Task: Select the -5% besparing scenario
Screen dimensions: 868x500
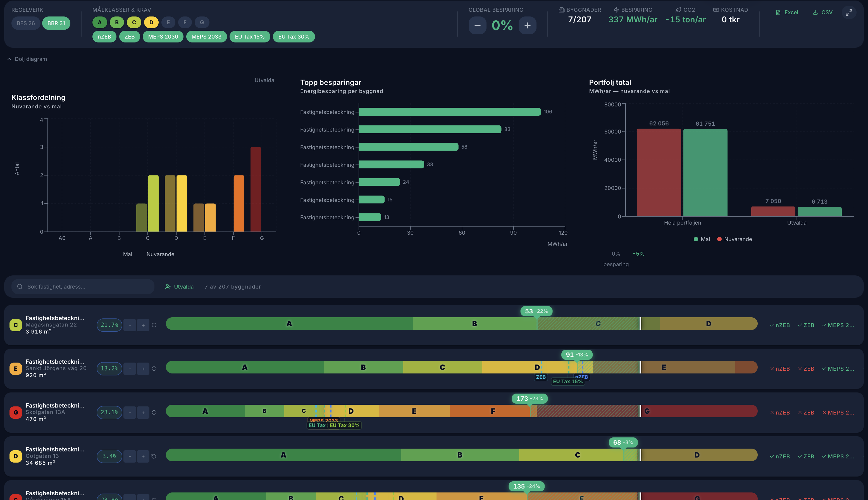Action: tap(639, 254)
